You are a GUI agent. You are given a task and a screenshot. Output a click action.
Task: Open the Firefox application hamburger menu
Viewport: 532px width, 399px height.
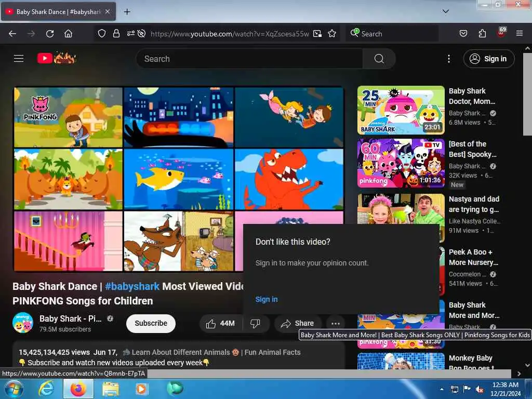click(x=520, y=34)
